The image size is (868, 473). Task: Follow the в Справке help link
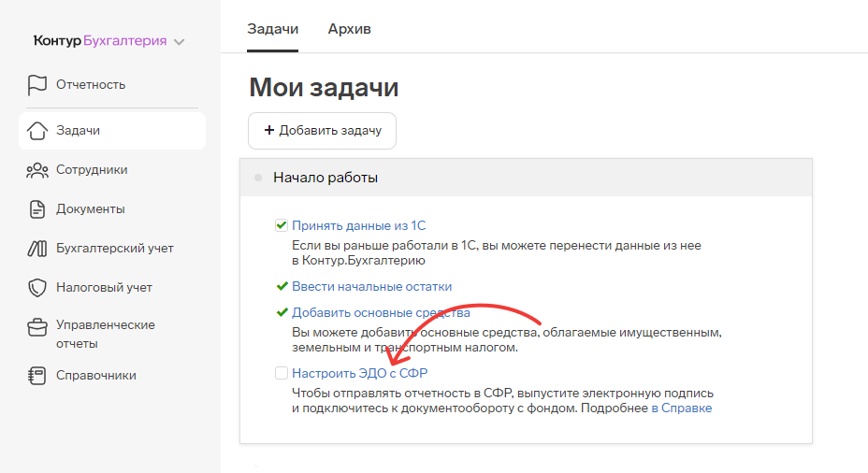click(x=682, y=408)
